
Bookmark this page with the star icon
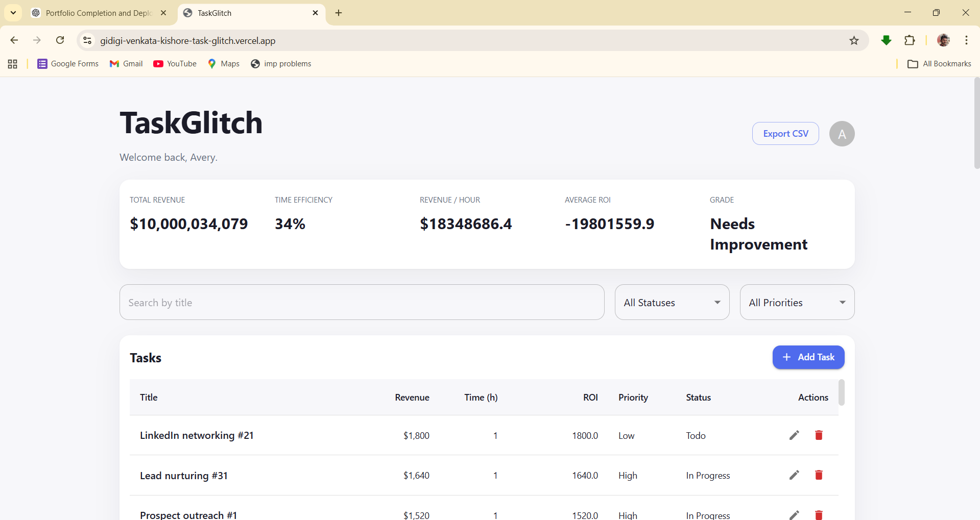point(854,41)
